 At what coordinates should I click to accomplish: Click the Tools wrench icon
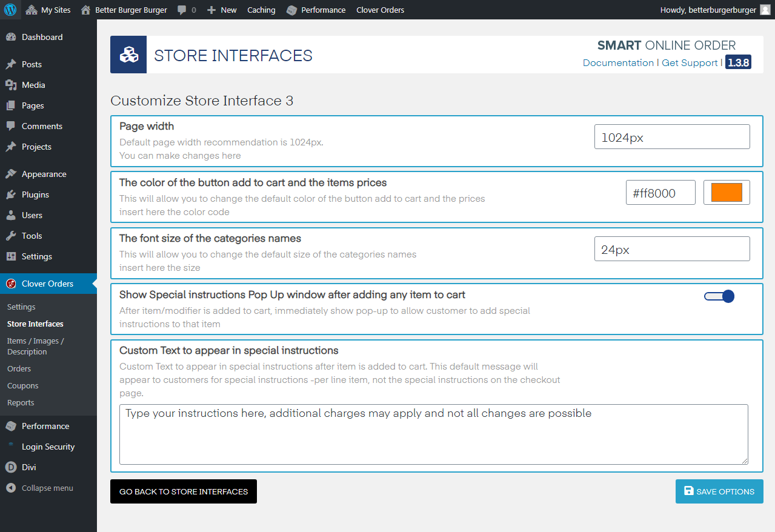[x=11, y=236]
